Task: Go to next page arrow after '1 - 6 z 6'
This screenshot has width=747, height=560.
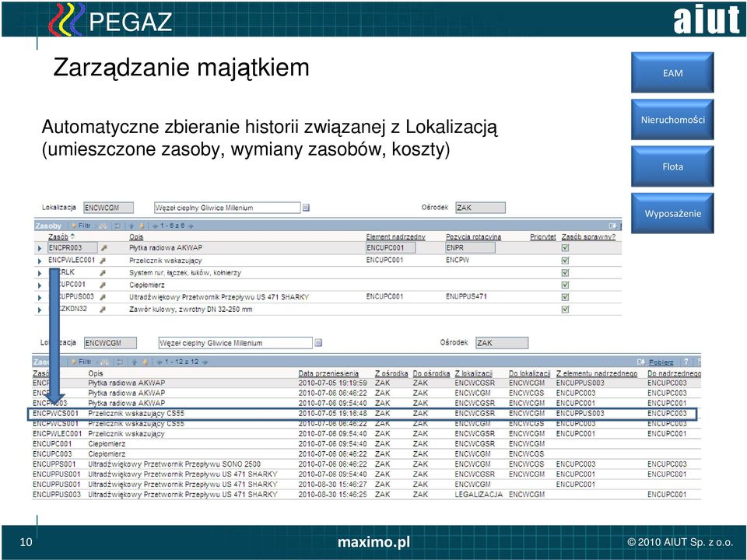Action: point(191,226)
